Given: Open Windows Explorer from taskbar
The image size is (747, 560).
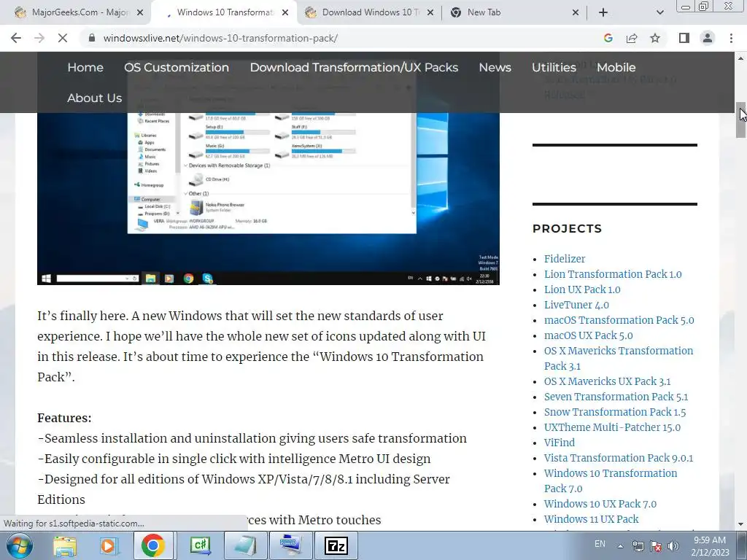Looking at the screenshot, I should (64, 545).
